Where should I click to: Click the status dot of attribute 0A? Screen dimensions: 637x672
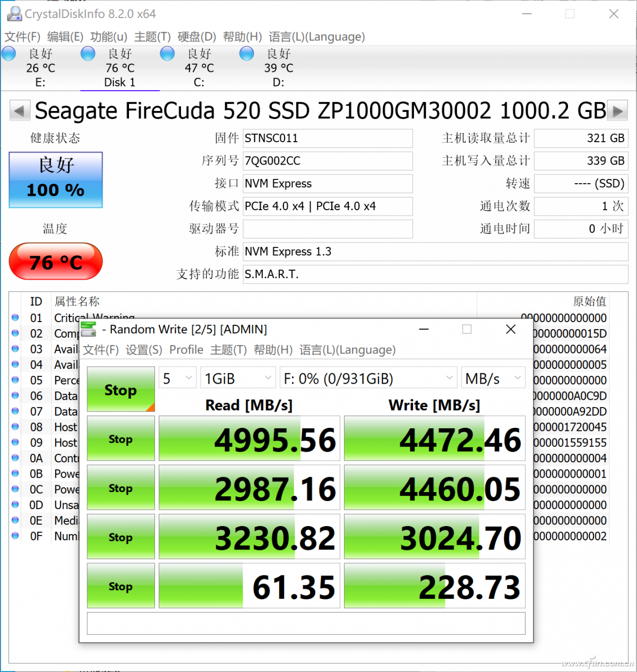coord(15,458)
